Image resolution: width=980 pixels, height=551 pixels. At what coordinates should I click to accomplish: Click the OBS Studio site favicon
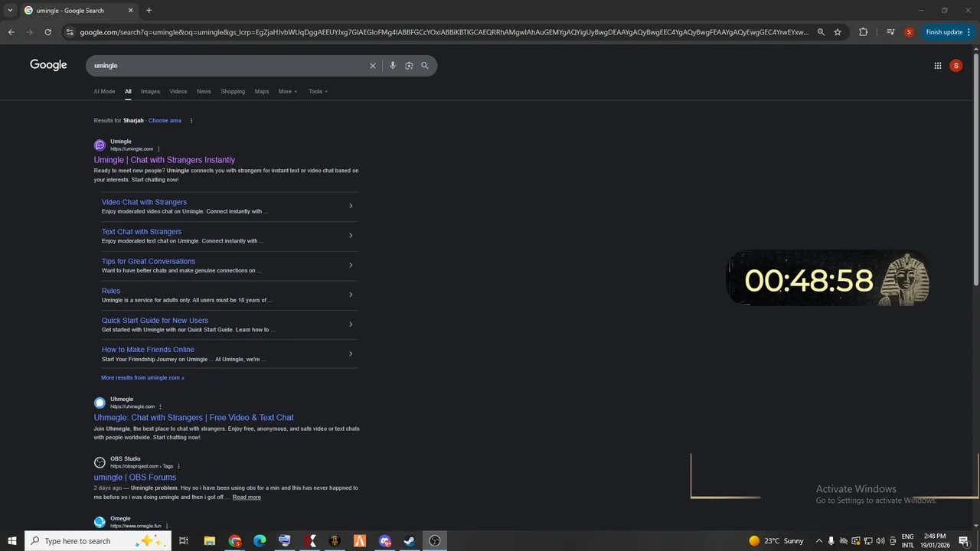click(100, 462)
